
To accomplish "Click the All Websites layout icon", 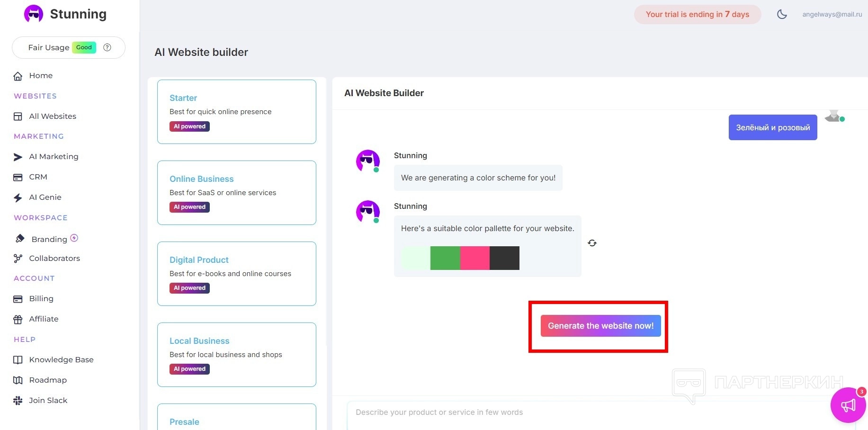I will click(x=18, y=116).
